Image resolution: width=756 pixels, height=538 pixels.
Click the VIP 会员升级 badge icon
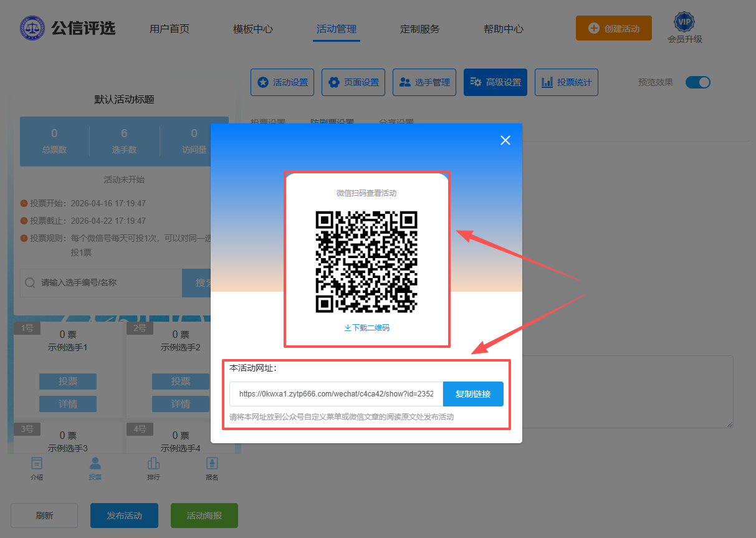pyautogui.click(x=685, y=22)
